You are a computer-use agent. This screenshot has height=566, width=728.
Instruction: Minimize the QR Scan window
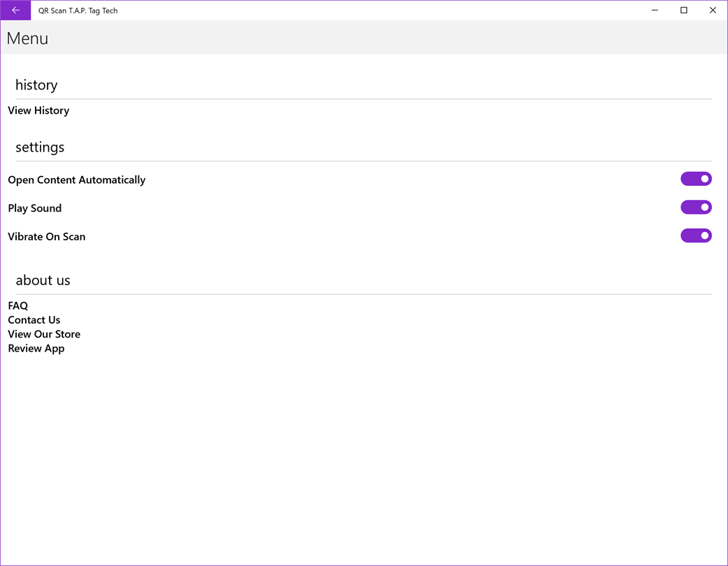click(655, 10)
